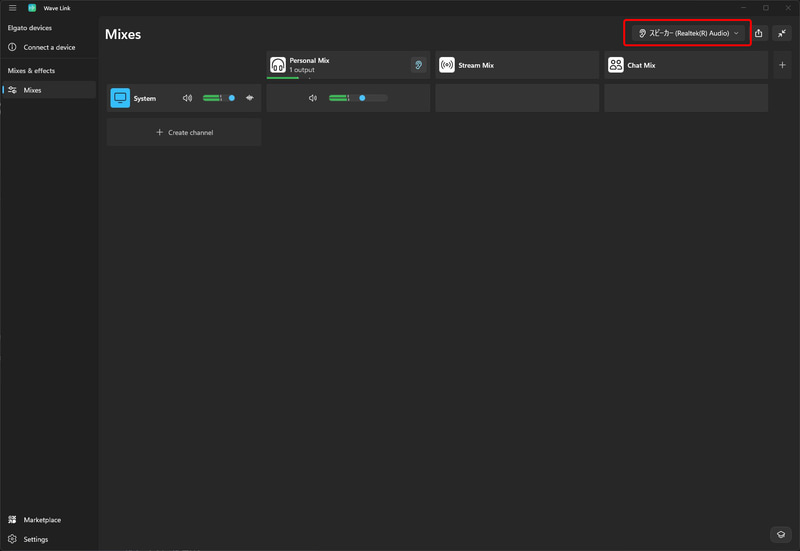Click the Marketplace icon
800x551 pixels.
tap(12, 519)
